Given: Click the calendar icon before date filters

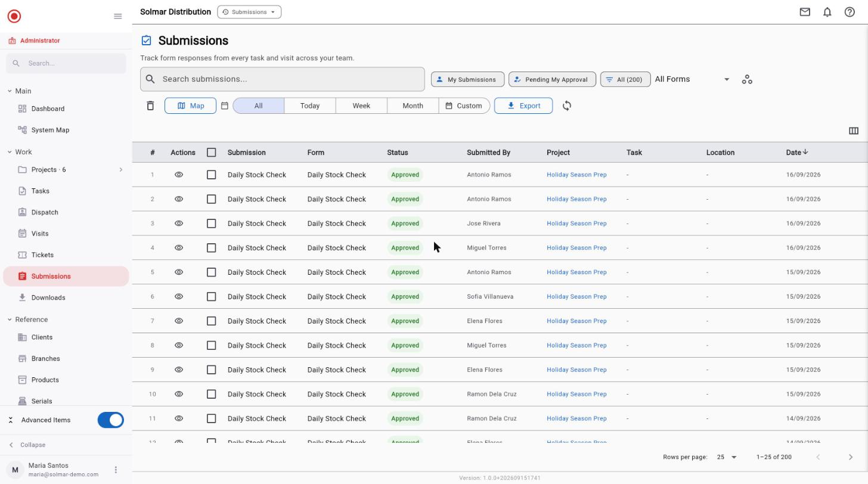Looking at the screenshot, I should click(225, 106).
